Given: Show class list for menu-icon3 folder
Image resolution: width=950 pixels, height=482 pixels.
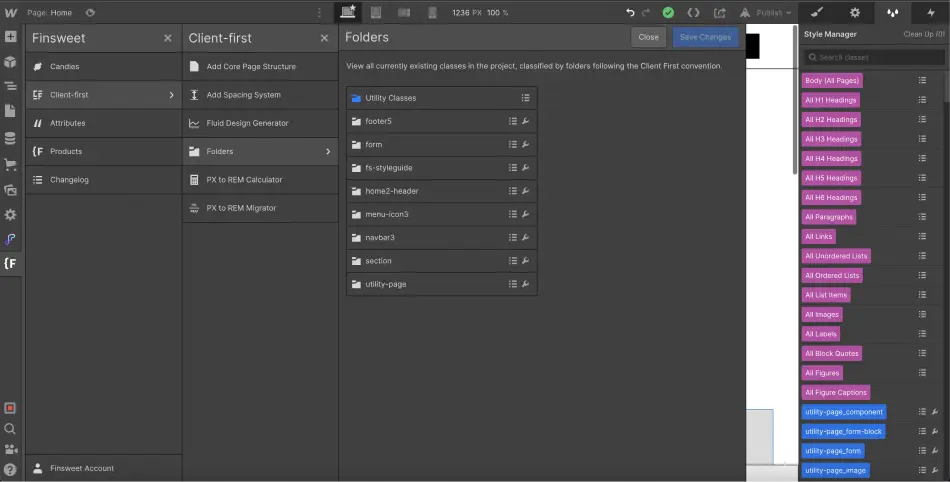Looking at the screenshot, I should (x=513, y=214).
